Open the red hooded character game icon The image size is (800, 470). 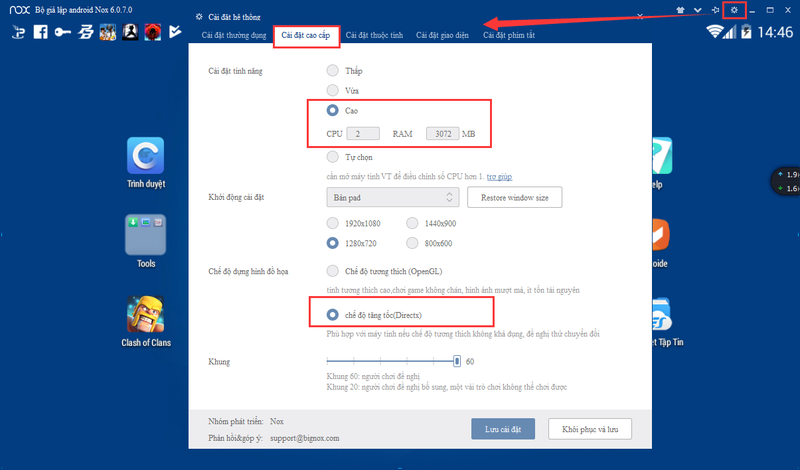[153, 32]
